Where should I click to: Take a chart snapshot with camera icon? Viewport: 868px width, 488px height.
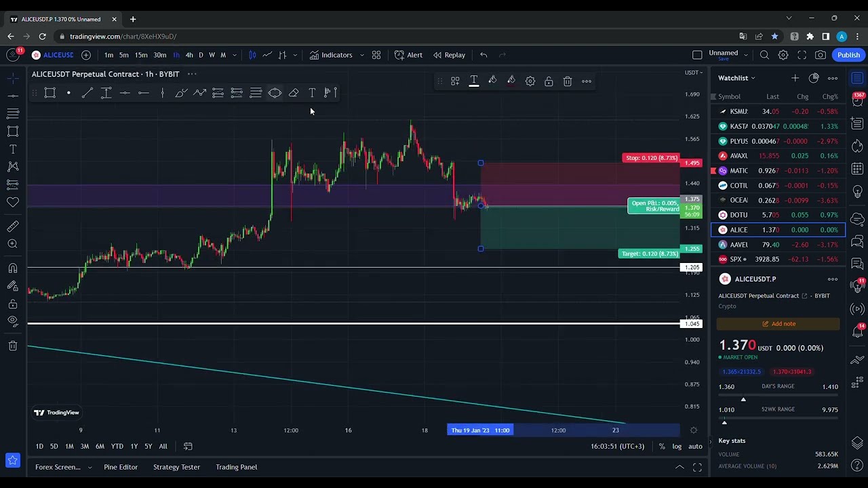821,55
